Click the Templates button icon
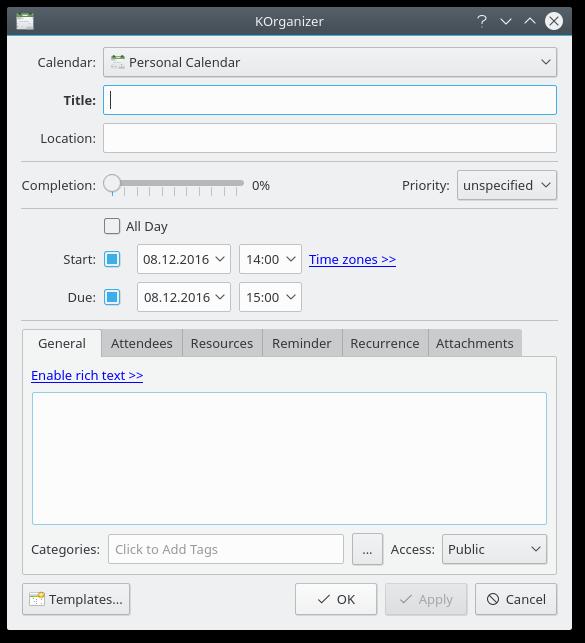 pyautogui.click(x=37, y=599)
